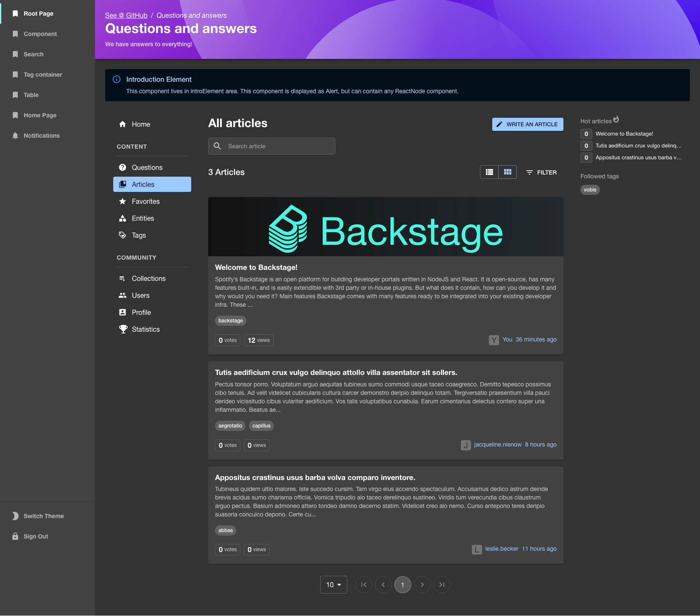Open leslie.becker user link
This screenshot has height=616, width=700.
coord(502,549)
